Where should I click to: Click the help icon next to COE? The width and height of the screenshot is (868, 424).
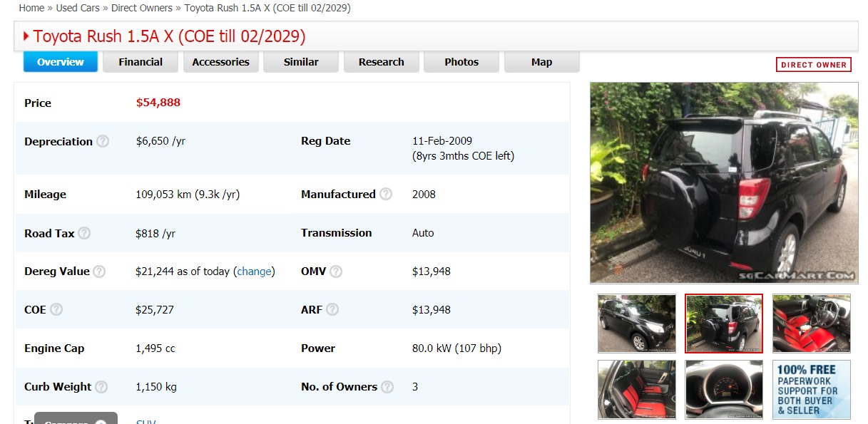56,309
